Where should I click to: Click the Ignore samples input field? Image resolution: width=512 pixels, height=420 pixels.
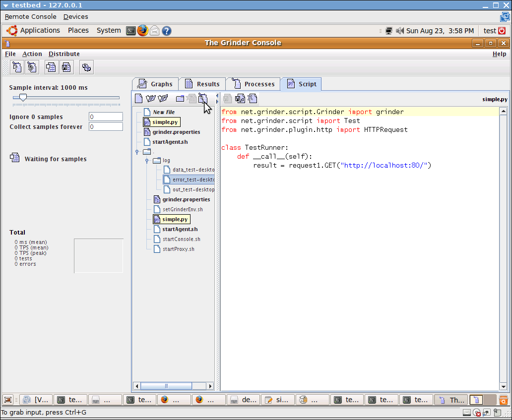pos(106,117)
